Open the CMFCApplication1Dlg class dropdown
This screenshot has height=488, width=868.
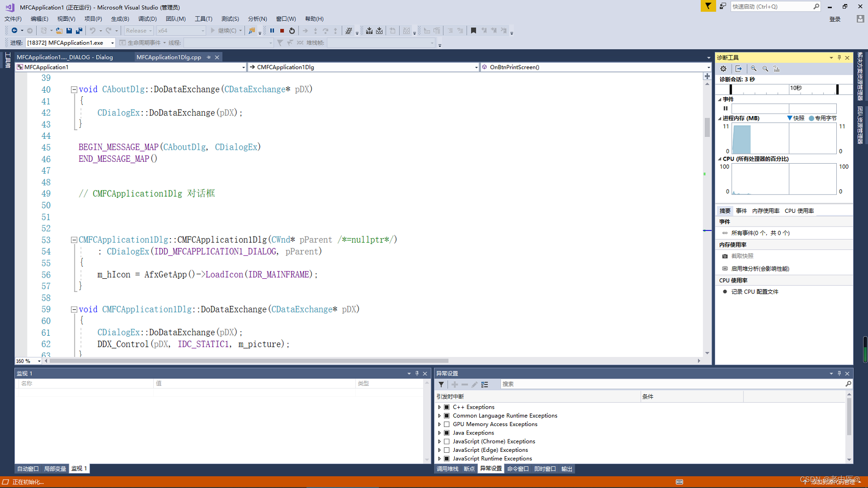tap(363, 67)
